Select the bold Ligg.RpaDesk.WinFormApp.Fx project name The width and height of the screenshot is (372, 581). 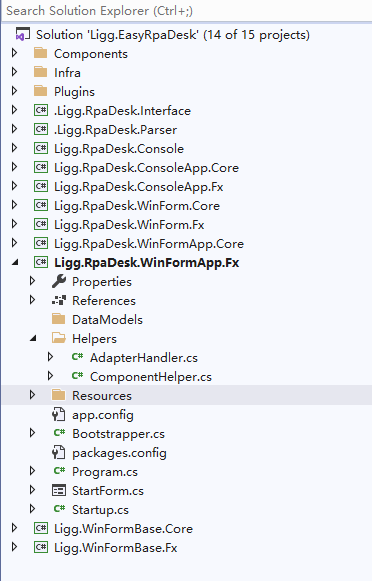point(147,263)
